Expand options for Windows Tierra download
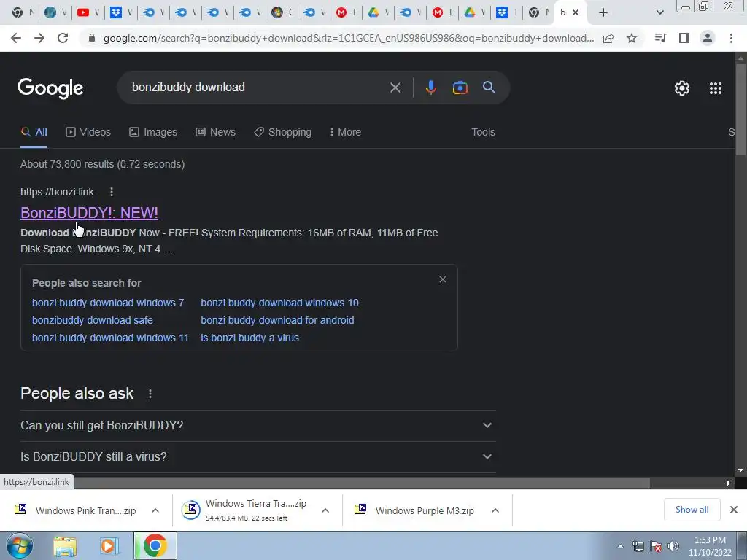Image resolution: width=747 pixels, height=560 pixels. pyautogui.click(x=325, y=511)
